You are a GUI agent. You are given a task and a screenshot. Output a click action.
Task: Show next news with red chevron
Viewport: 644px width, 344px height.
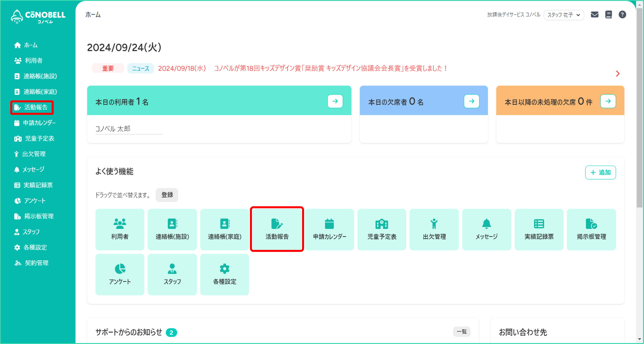617,74
